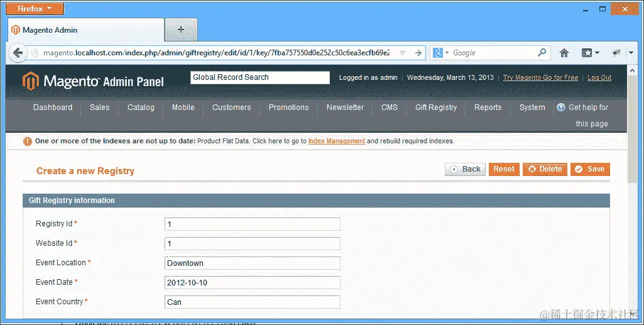Click the Magento Admin Panel logo
644x325 pixels.
[93, 81]
